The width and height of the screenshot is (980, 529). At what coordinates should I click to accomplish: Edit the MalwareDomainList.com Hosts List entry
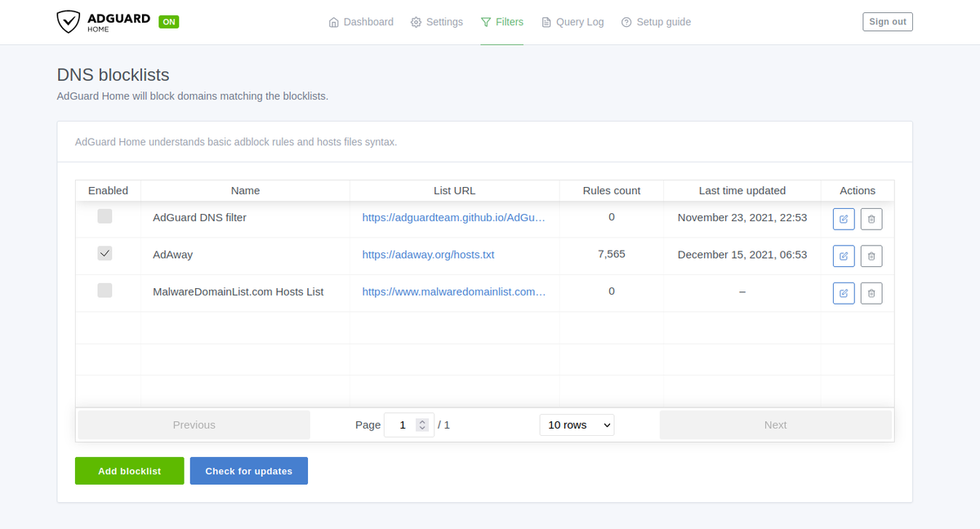tap(844, 292)
